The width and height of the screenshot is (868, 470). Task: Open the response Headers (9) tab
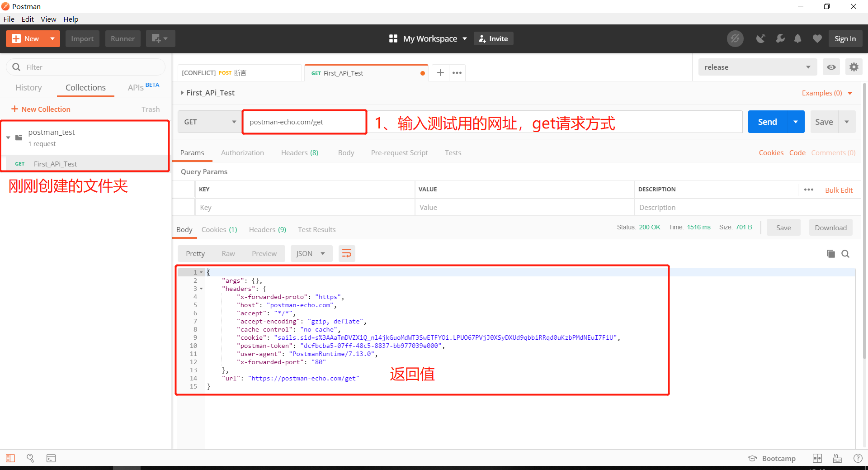point(268,230)
